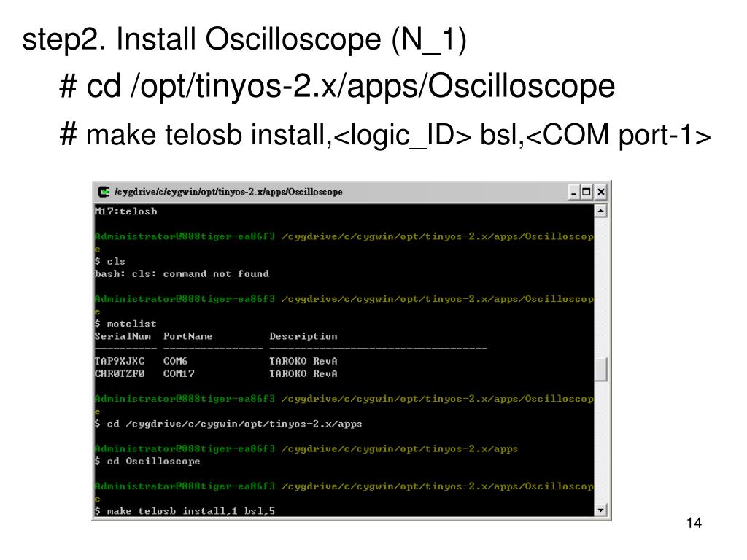Click port name 'COM17'
This screenshot has width=747, height=560.
click(x=179, y=374)
